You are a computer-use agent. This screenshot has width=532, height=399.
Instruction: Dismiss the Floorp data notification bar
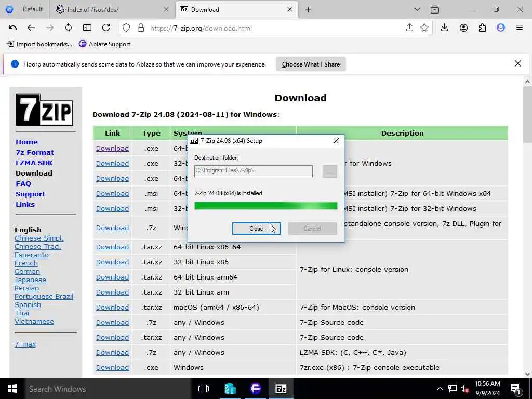click(x=518, y=63)
